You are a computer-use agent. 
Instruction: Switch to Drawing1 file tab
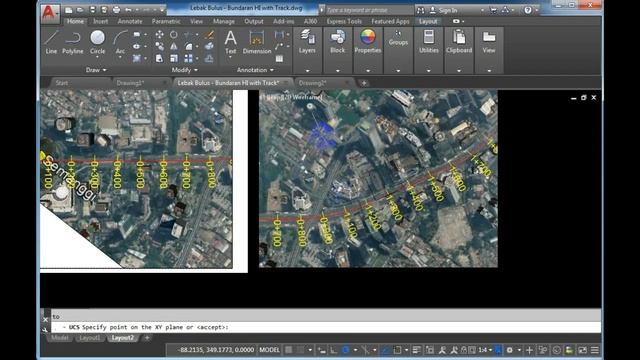[x=130, y=83]
